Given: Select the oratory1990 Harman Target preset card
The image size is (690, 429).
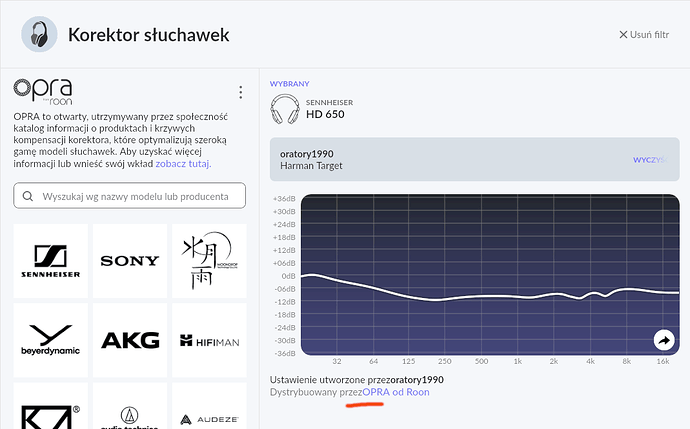Looking at the screenshot, I should coord(474,159).
